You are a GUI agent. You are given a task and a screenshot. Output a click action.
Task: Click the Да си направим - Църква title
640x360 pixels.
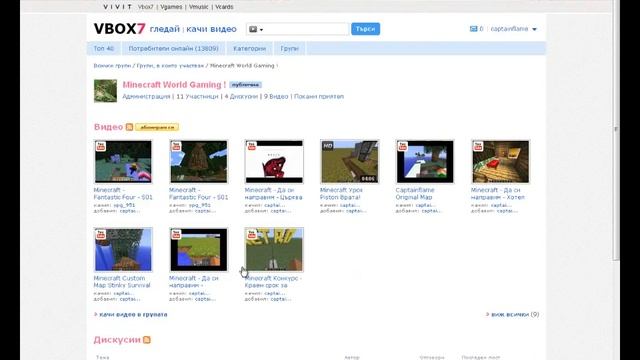pos(273,193)
